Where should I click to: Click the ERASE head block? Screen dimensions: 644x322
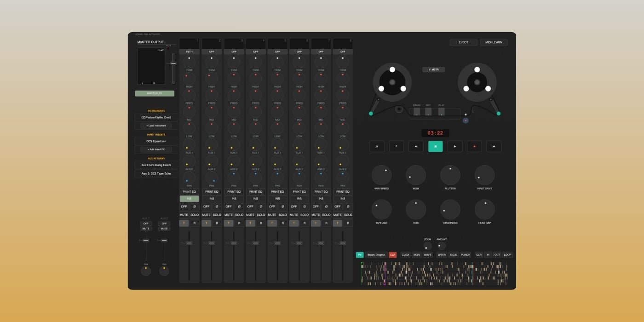click(417, 111)
